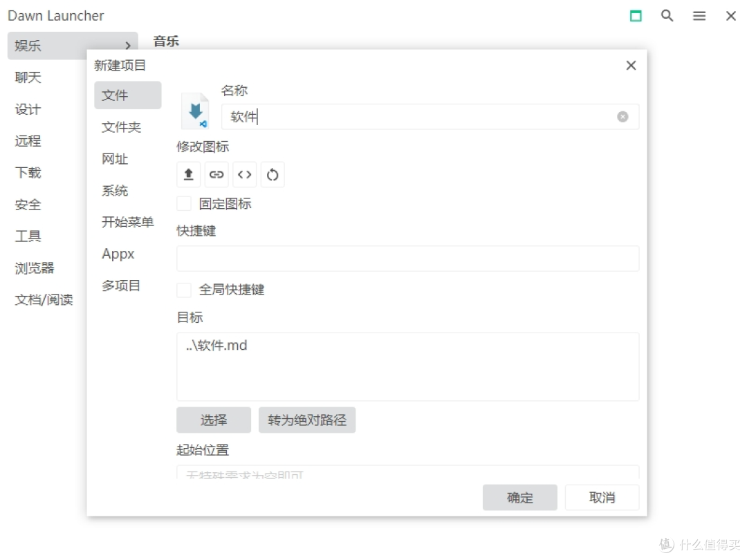
Task: Click the 起始位置 input field
Action: click(x=408, y=473)
